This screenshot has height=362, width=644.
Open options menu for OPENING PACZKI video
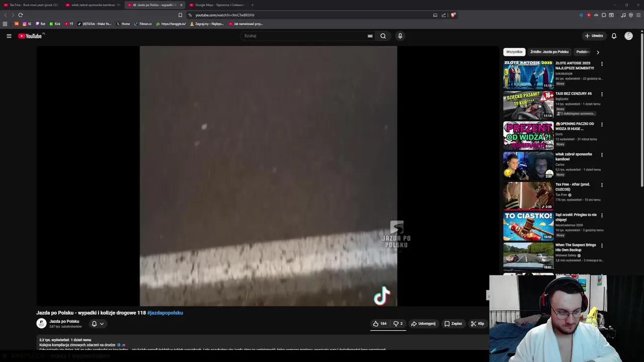pyautogui.click(x=602, y=124)
